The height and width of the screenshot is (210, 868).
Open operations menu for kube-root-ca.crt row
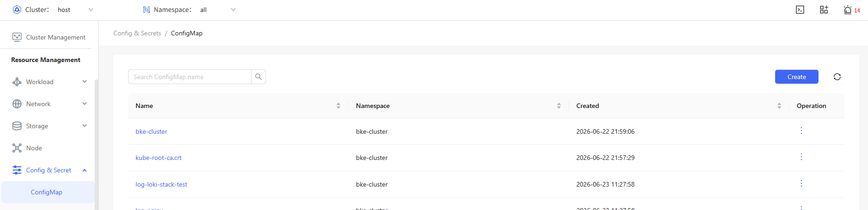coord(801,157)
